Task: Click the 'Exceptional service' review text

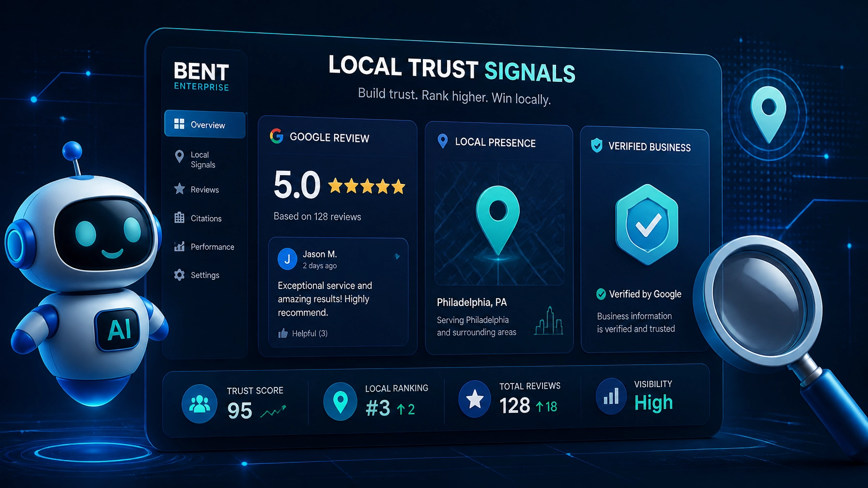Action: coord(325,299)
